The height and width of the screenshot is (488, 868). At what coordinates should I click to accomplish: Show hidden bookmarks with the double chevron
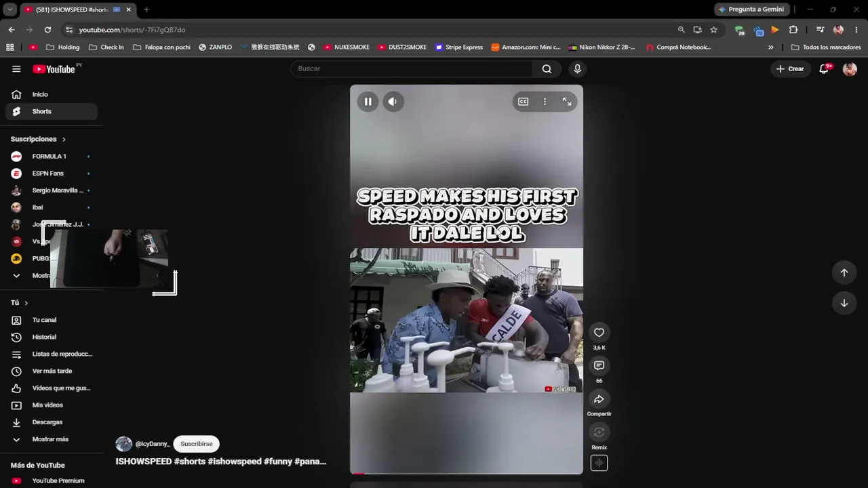[x=770, y=47]
